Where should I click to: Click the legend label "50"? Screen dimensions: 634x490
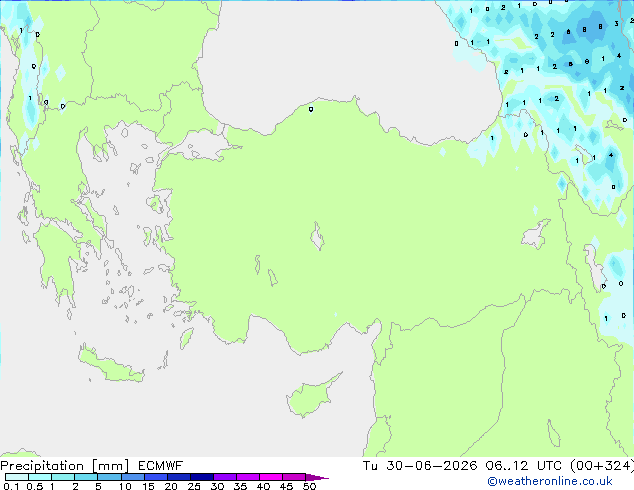[x=310, y=486]
